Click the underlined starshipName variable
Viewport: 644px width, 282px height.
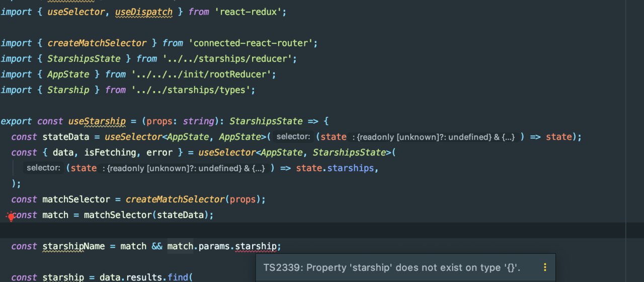click(x=73, y=246)
